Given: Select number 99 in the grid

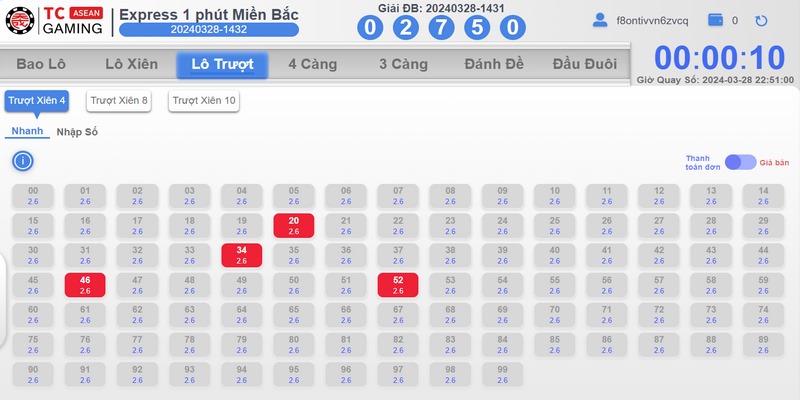Looking at the screenshot, I should [x=503, y=374].
